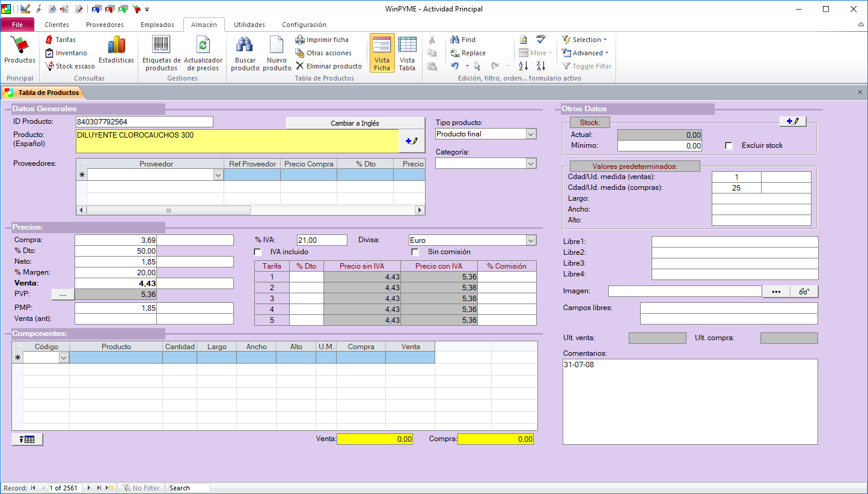Check the Excluir stock option
This screenshot has width=868, height=494.
coord(729,145)
